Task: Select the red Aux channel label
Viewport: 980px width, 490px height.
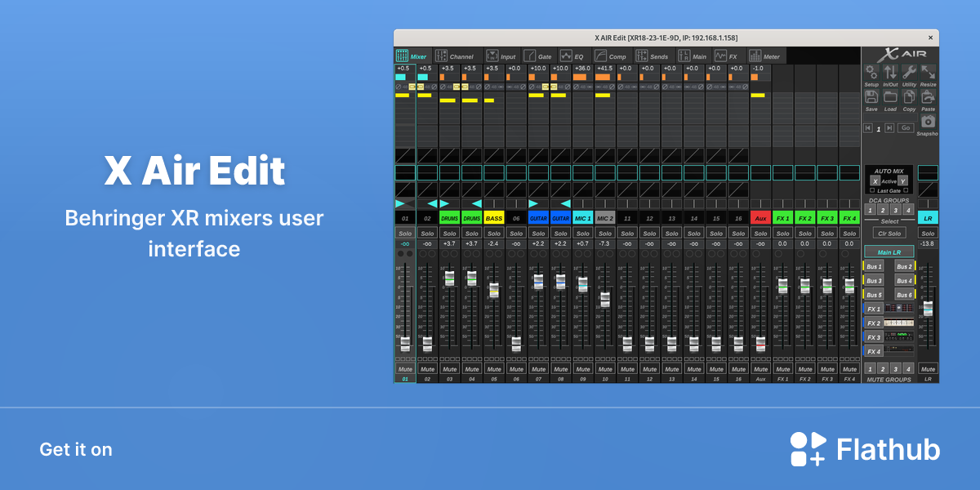Action: pyautogui.click(x=760, y=218)
